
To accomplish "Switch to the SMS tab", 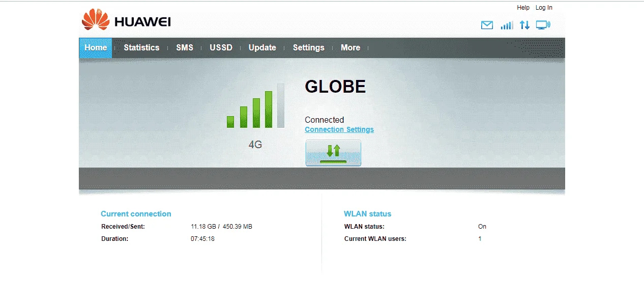I will click(185, 47).
